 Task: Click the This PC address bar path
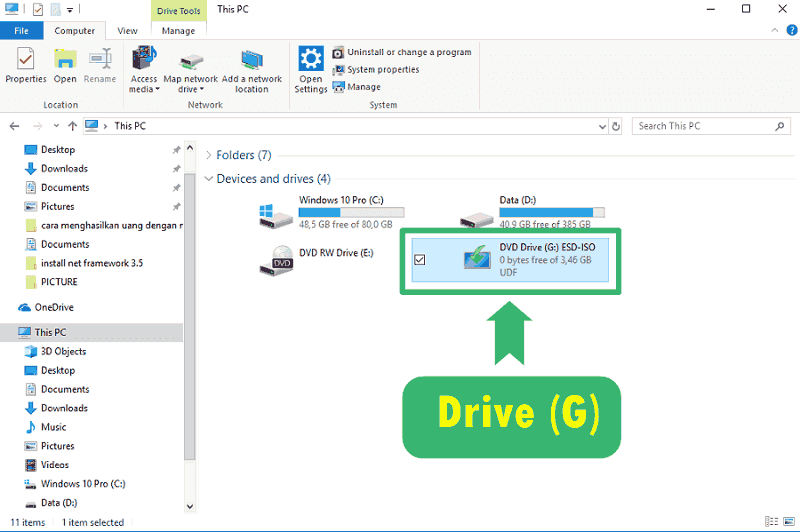(130, 126)
